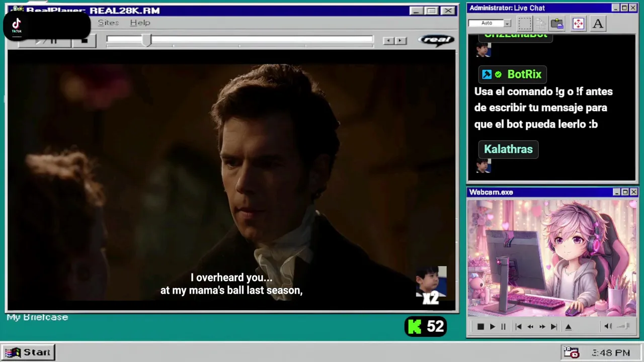Click the copy documents icon in Live Chat

541,23
